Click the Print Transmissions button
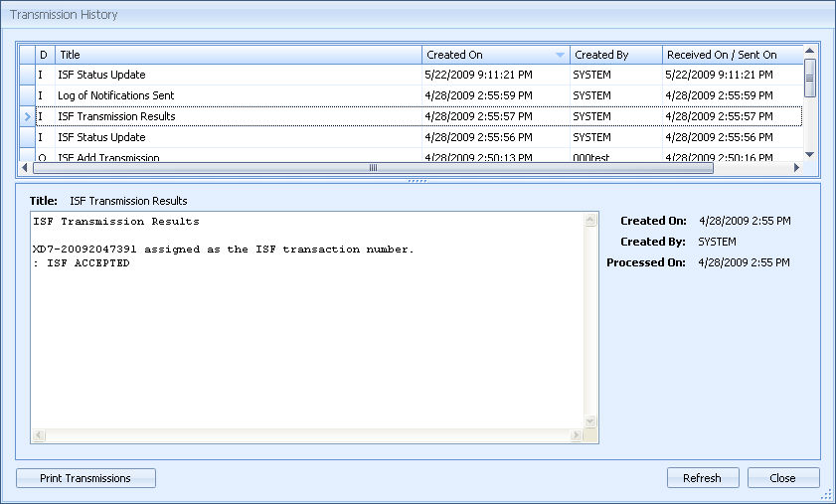The height and width of the screenshot is (504, 836). [x=85, y=478]
